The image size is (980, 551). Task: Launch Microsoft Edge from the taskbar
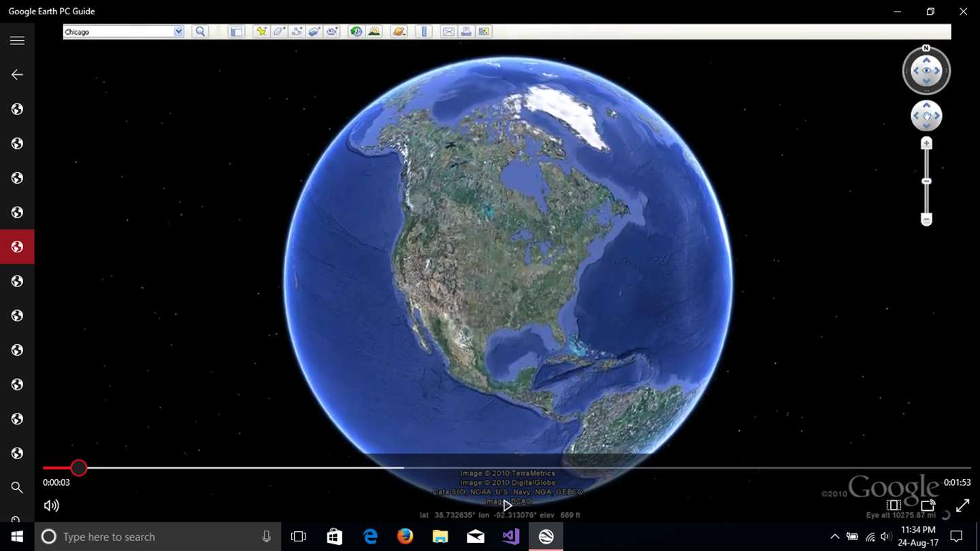370,537
